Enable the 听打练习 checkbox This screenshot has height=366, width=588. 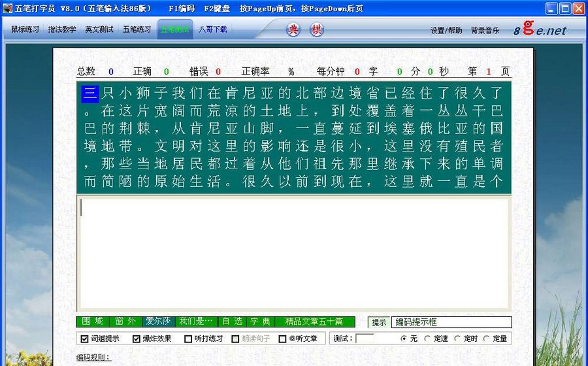(x=188, y=339)
